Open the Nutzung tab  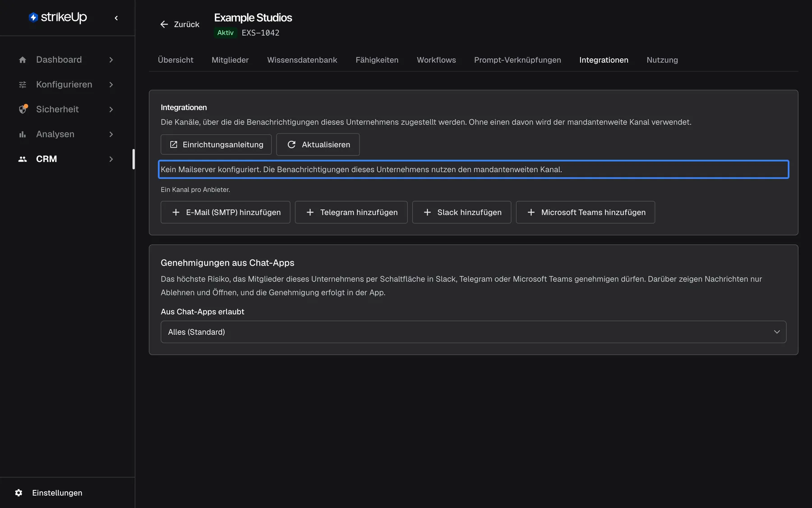[x=662, y=60]
